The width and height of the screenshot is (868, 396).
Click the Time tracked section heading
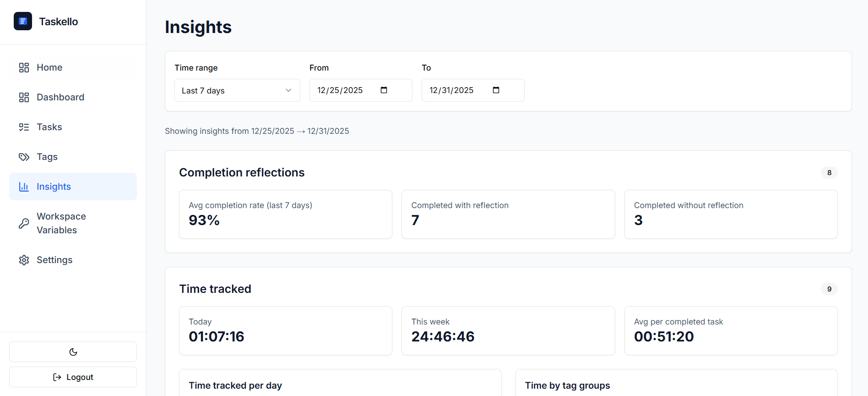tap(215, 289)
